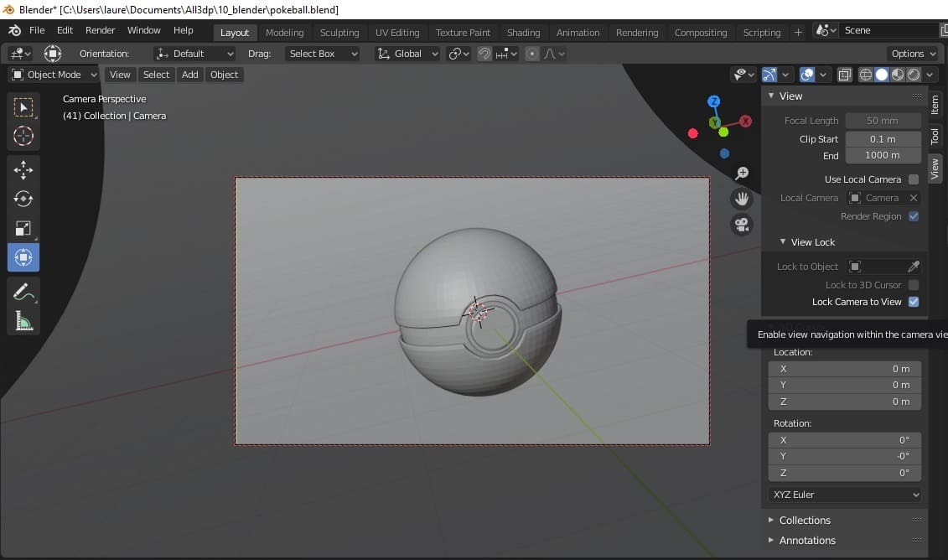Screen dimensions: 948x560
Task: Enable Lock to 3D Cursor checkbox
Action: pyautogui.click(x=914, y=285)
